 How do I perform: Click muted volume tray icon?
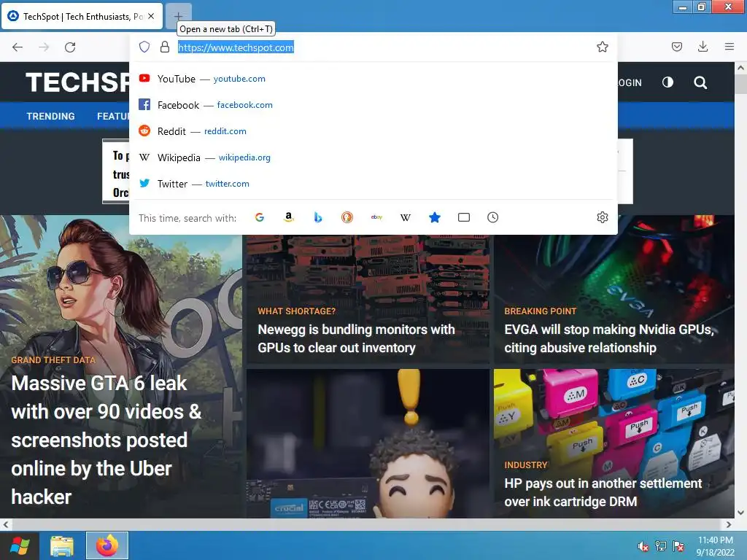643,546
